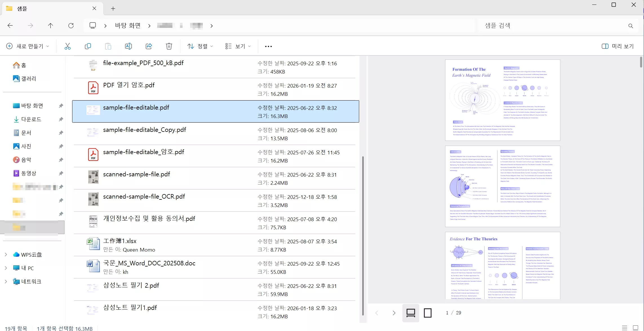
Task: Click the Refresh icon near address bar
Action: tap(71, 26)
